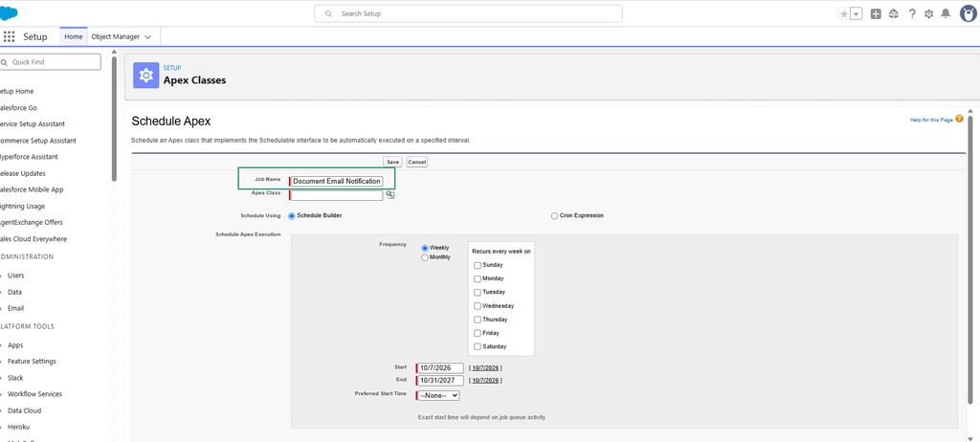Click inside the Search Setup box
Viewport: 980px width, 442px height.
[x=468, y=13]
